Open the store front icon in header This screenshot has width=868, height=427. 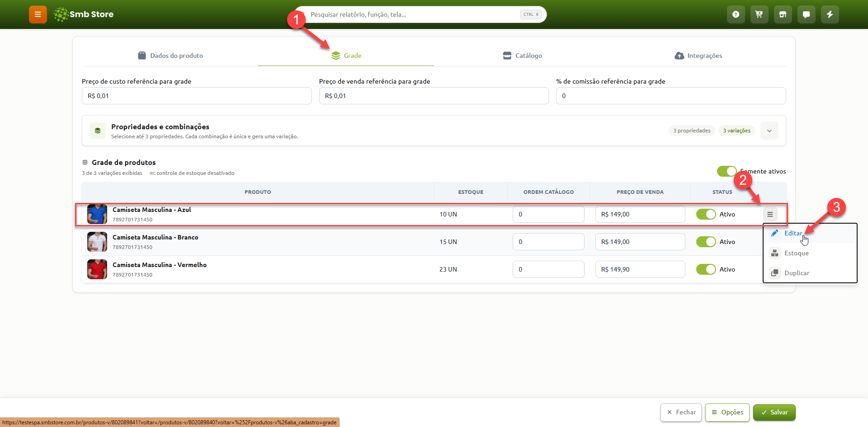[783, 14]
